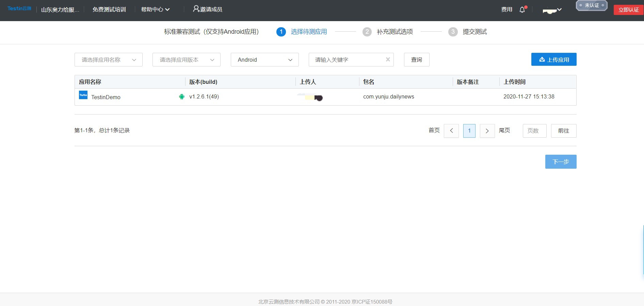Go to previous page arrow
Screen dimensions: 644x306
click(x=451, y=131)
